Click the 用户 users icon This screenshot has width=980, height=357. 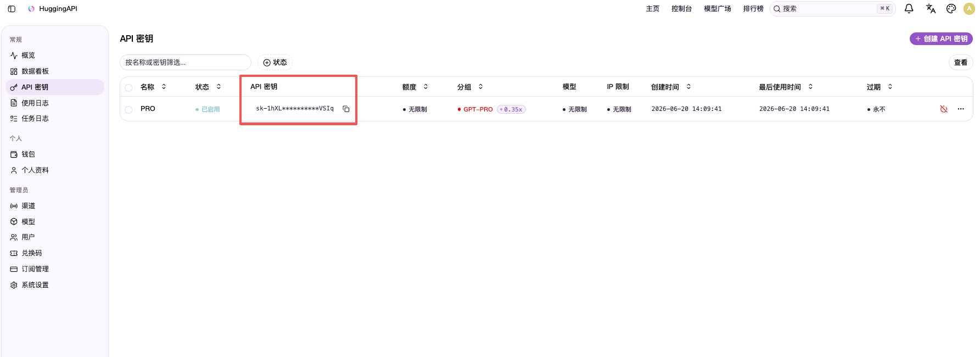[x=14, y=237]
